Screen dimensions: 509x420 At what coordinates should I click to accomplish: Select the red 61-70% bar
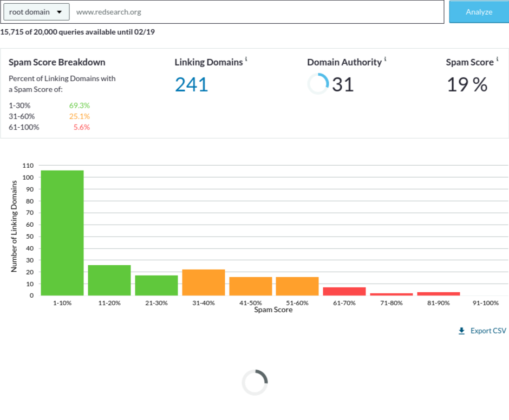pyautogui.click(x=344, y=291)
